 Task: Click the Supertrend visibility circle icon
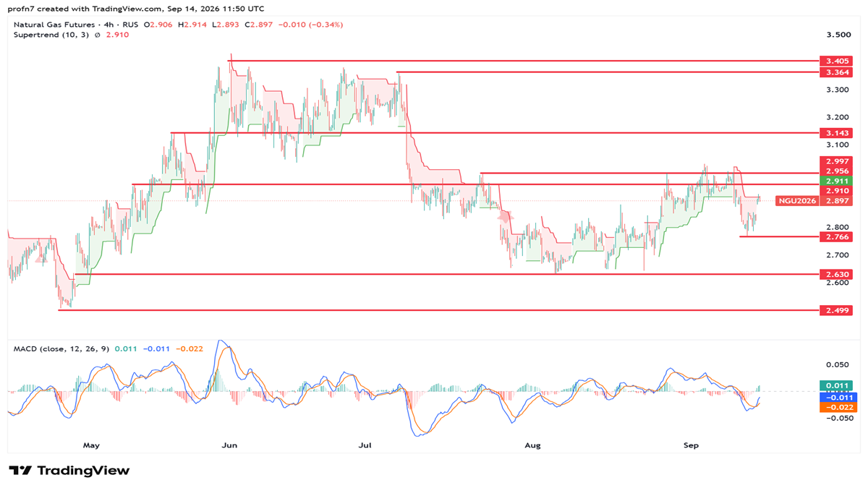click(98, 35)
